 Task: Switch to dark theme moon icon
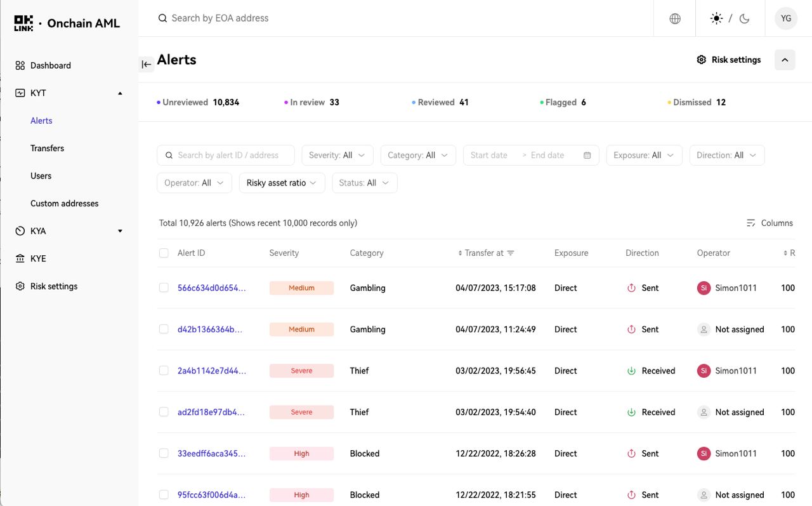coord(745,18)
